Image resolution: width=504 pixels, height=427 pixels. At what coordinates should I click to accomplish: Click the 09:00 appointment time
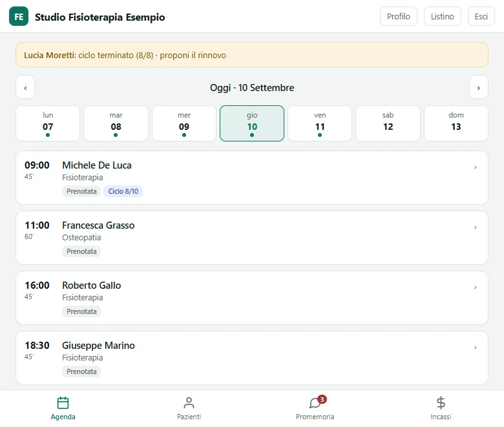(37, 165)
